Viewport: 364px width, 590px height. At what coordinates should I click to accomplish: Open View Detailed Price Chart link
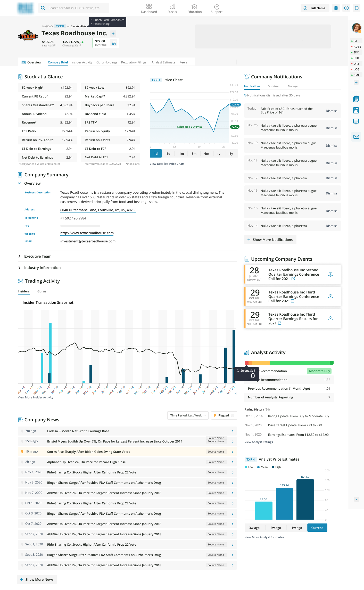[x=167, y=164]
